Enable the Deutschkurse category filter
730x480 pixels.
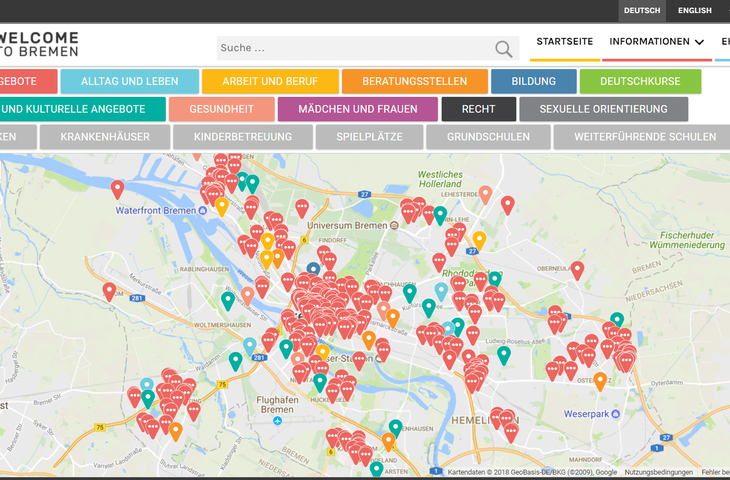(x=640, y=81)
